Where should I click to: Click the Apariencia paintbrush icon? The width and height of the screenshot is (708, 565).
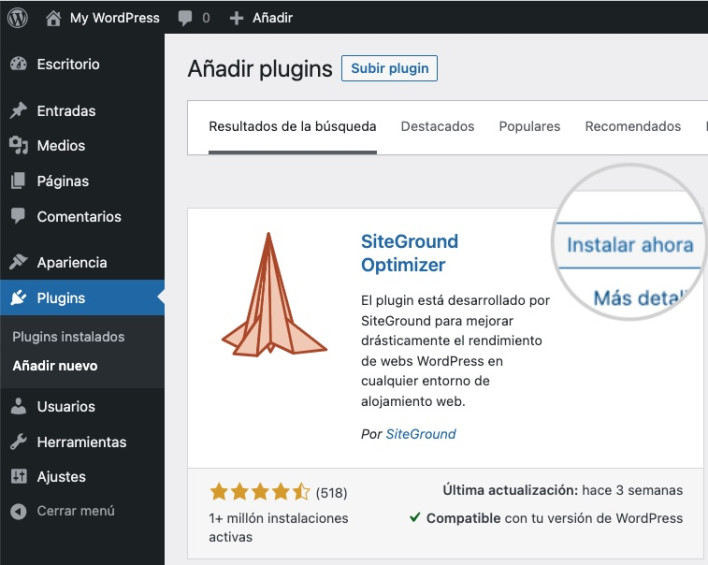19,262
